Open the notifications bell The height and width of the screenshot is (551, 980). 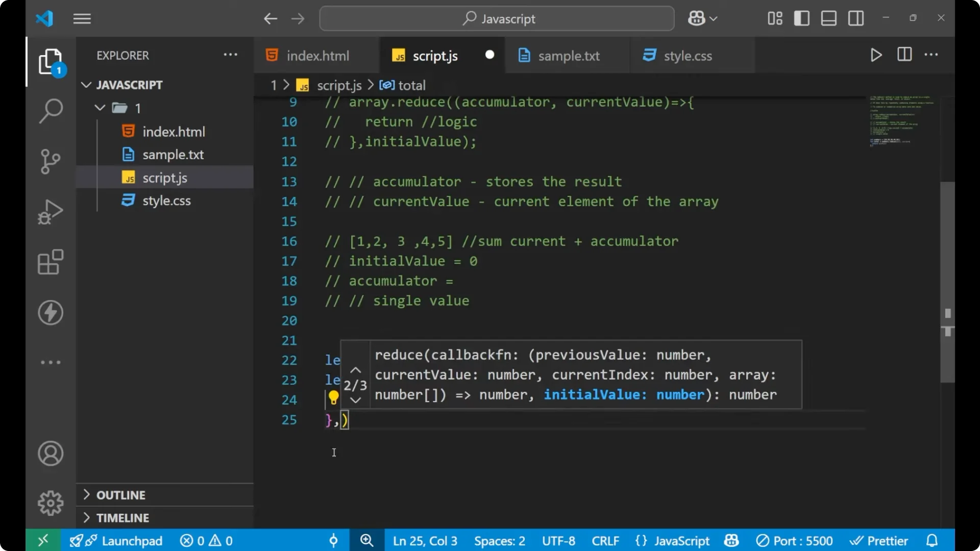coord(933,540)
